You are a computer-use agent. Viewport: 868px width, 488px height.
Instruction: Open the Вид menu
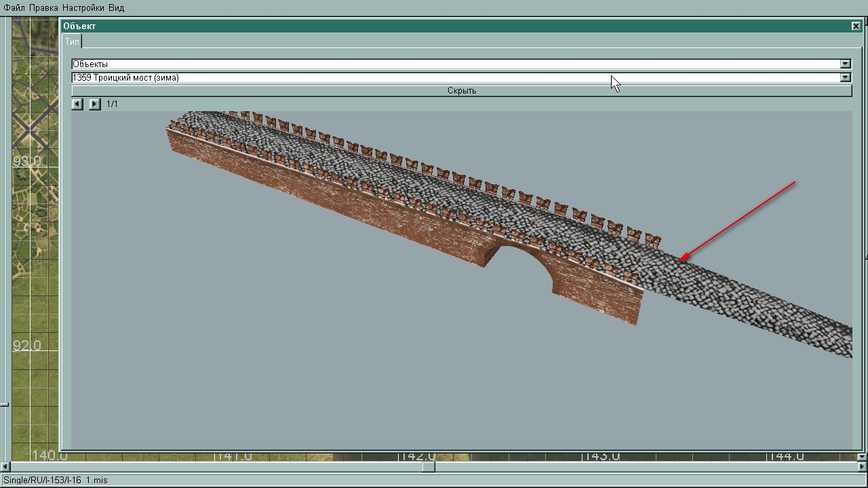coord(116,7)
